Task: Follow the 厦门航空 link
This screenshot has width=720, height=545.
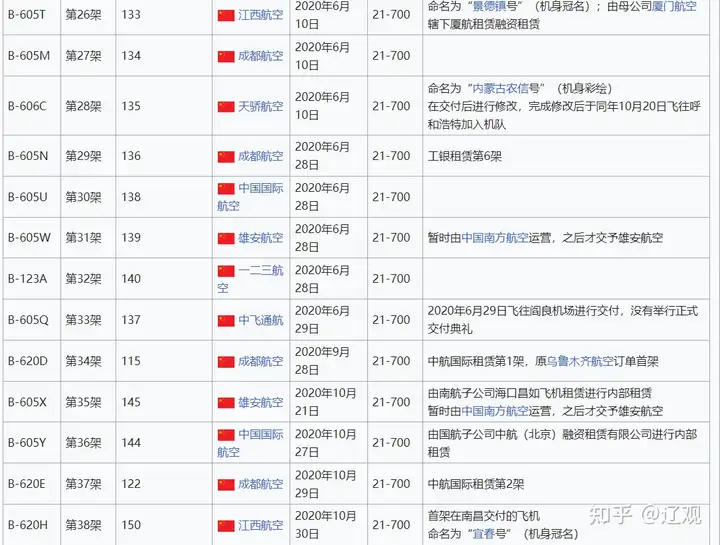Action: (x=675, y=6)
